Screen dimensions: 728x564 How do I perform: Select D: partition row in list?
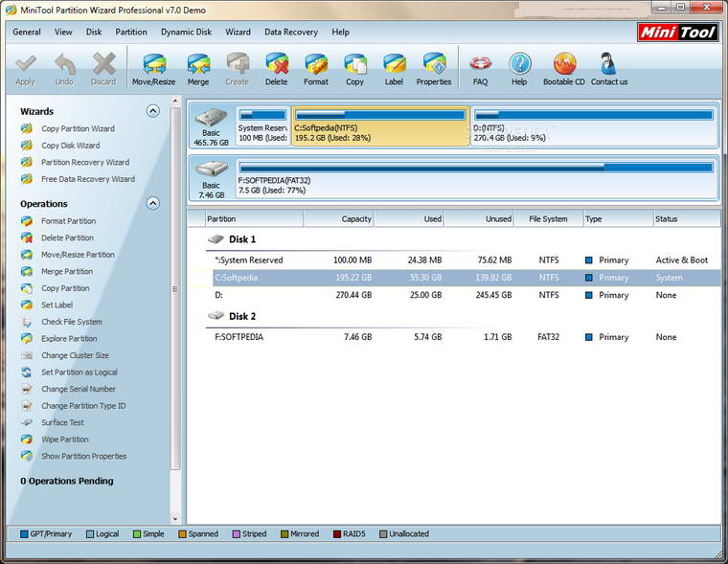(466, 295)
